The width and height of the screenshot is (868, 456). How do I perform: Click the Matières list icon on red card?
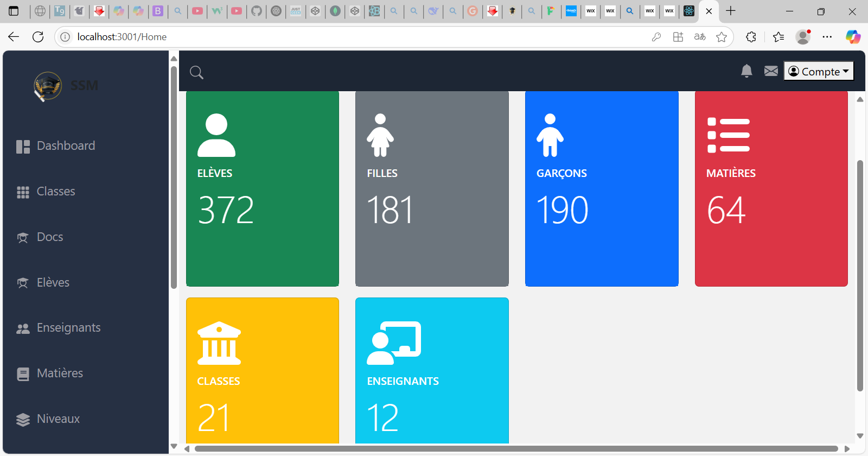tap(728, 135)
